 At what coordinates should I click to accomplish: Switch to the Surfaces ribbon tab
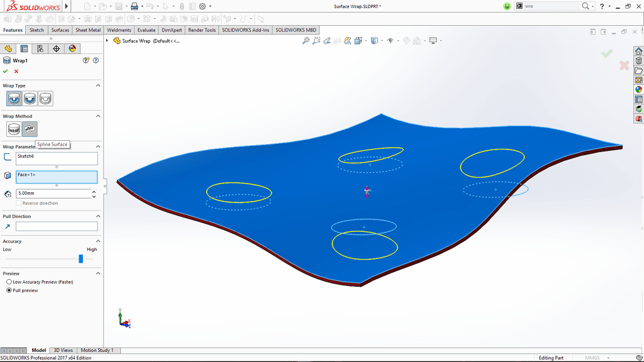[x=60, y=30]
